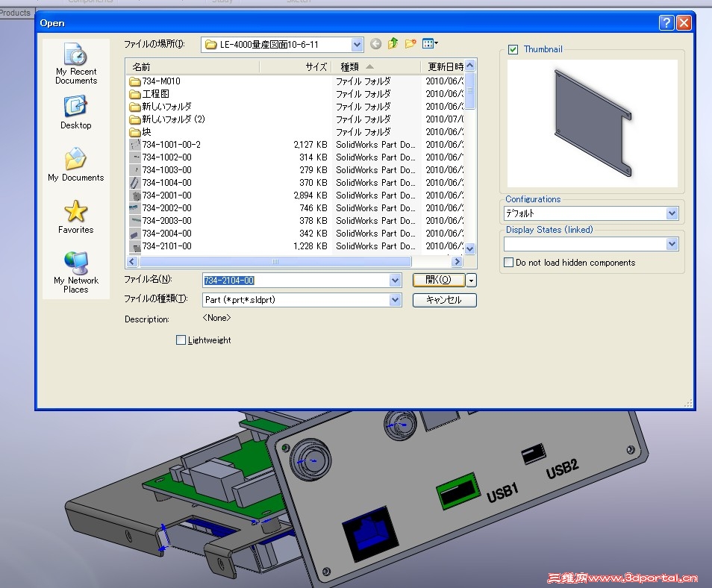Click the horizontal scrollbar of file list

click(x=275, y=261)
